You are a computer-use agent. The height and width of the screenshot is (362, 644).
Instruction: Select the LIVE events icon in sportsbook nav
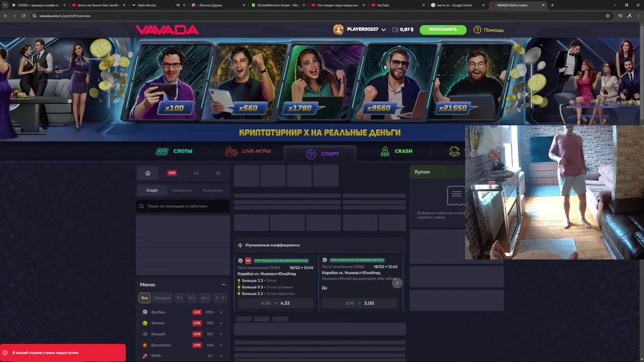click(172, 173)
